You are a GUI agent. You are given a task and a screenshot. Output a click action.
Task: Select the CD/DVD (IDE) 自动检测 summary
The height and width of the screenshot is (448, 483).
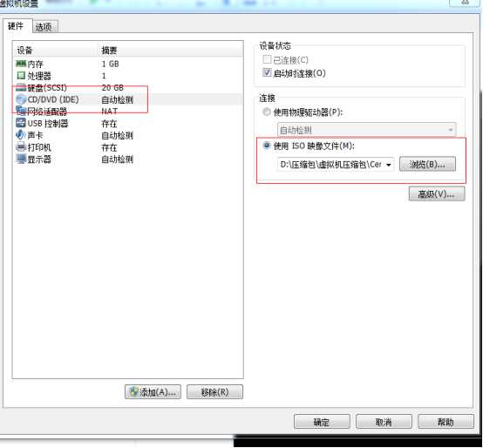[118, 99]
